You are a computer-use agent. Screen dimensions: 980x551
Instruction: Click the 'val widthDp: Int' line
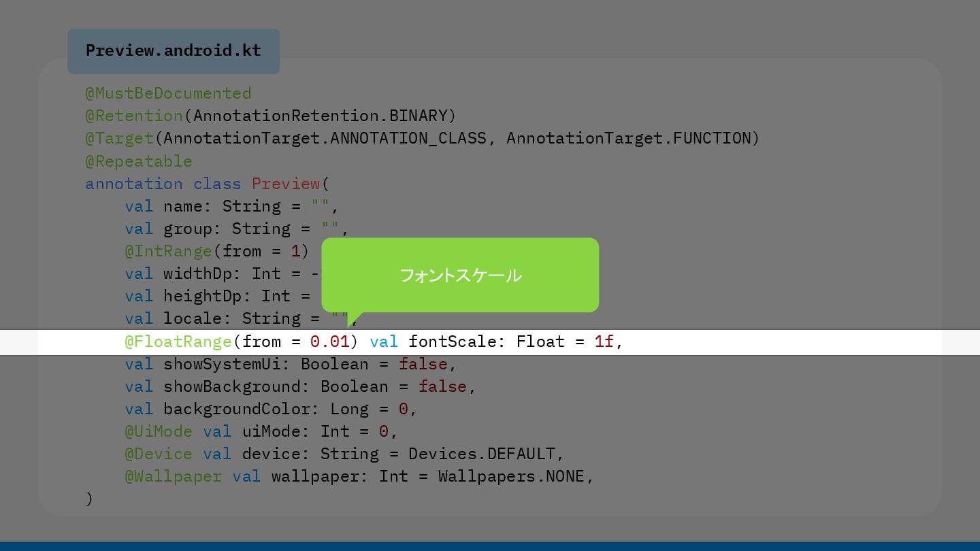(223, 273)
